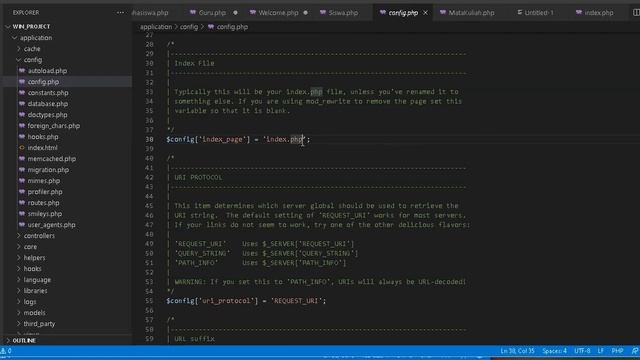The width and height of the screenshot is (640, 360).
Task: Click the EXPLORER panel title
Action: [26, 13]
